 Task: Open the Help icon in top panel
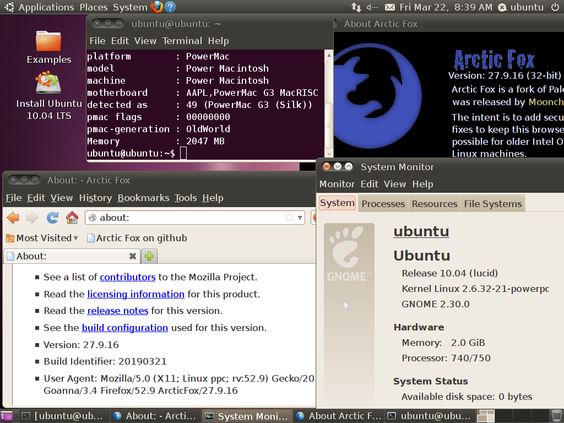(x=170, y=7)
